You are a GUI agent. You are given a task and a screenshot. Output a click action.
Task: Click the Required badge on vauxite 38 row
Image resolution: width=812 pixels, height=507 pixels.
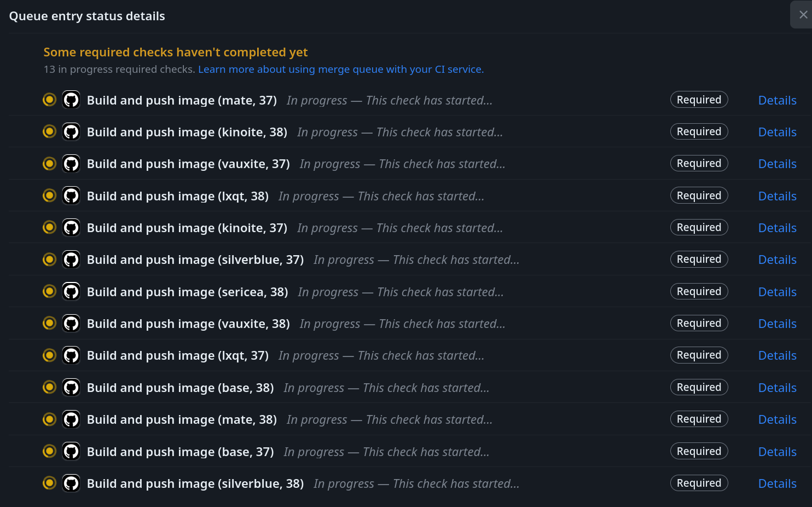coord(699,322)
